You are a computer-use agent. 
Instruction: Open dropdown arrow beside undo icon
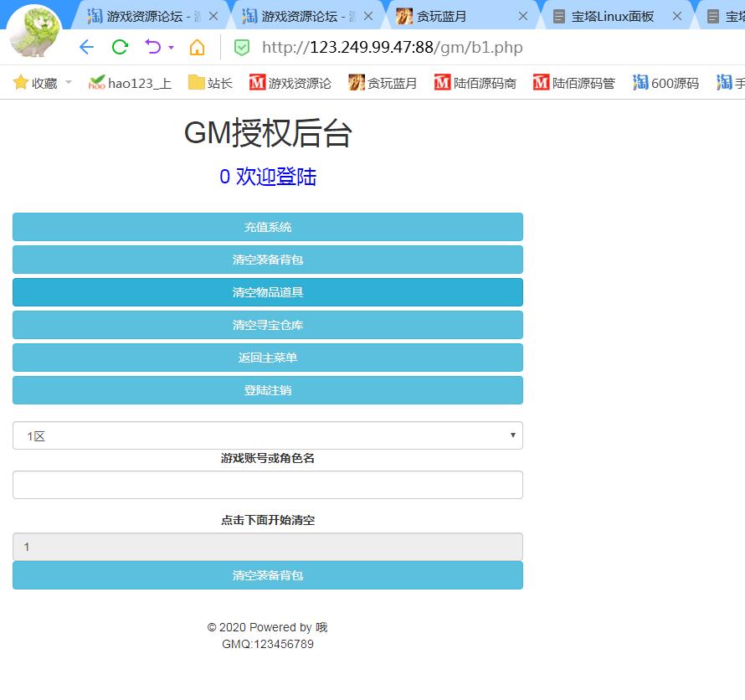pos(171,48)
